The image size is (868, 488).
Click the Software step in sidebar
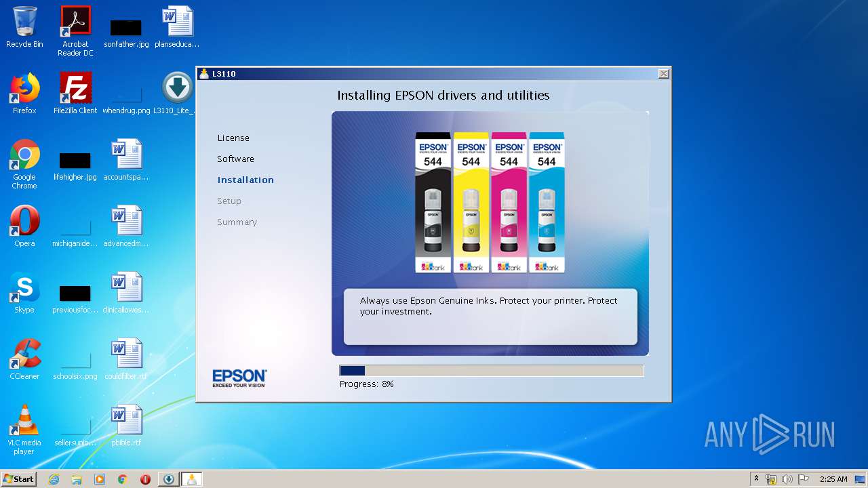[235, 159]
